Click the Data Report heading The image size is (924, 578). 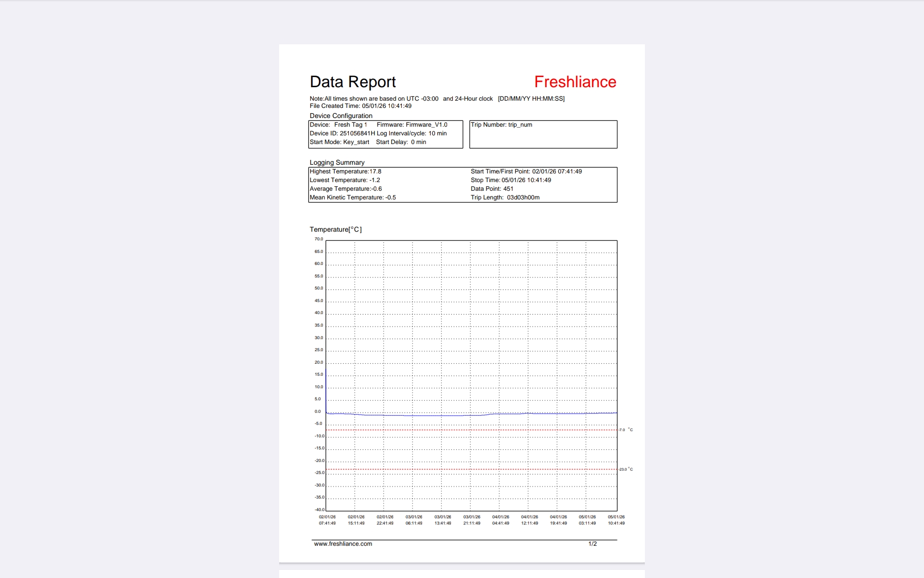pyautogui.click(x=352, y=82)
